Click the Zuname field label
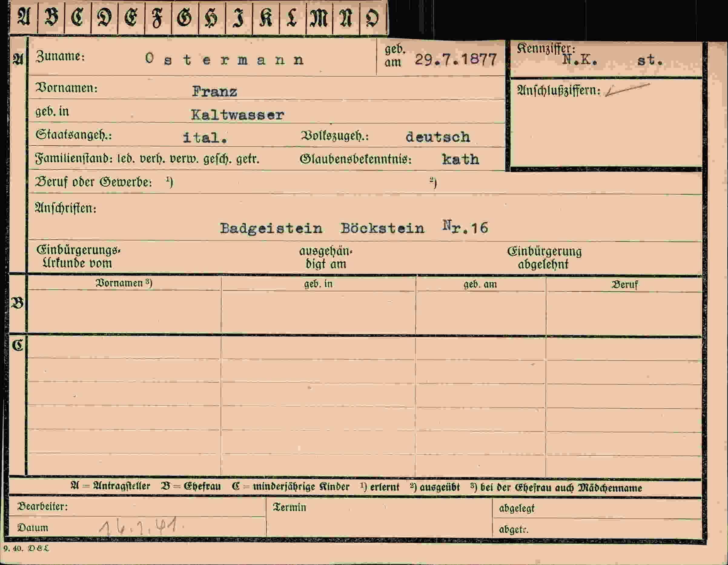Image resolution: width=728 pixels, height=565 pixels. tap(60, 56)
